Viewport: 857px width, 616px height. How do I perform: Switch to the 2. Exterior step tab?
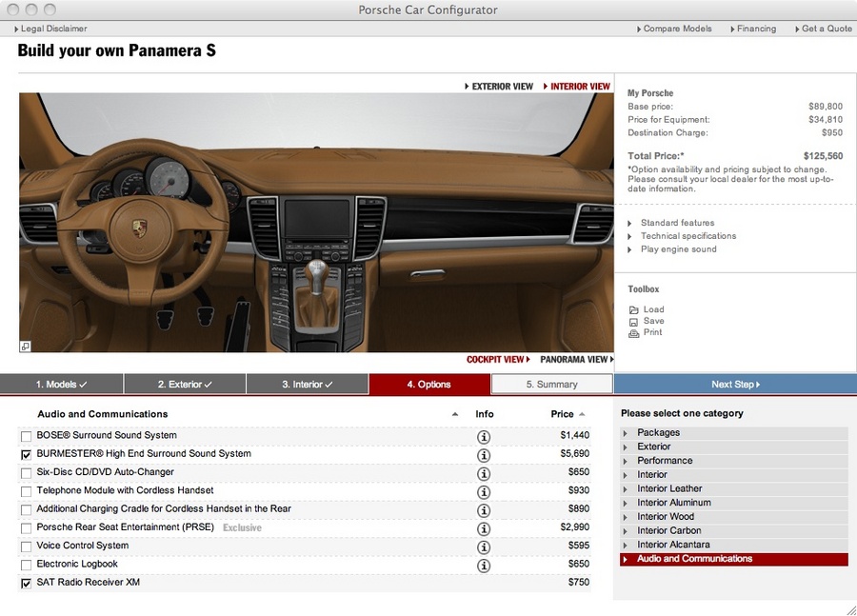[x=185, y=385]
